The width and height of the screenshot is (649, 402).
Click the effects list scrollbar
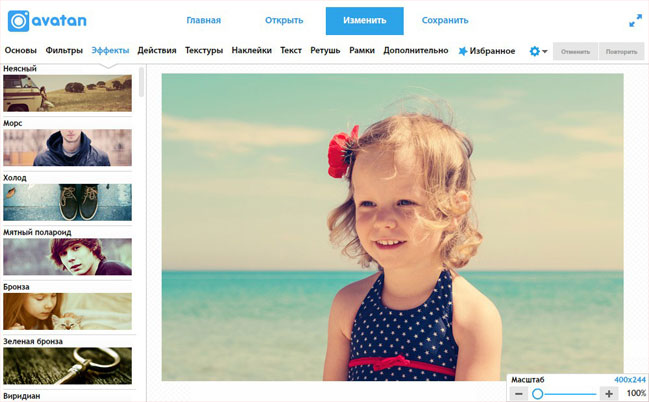[x=141, y=82]
